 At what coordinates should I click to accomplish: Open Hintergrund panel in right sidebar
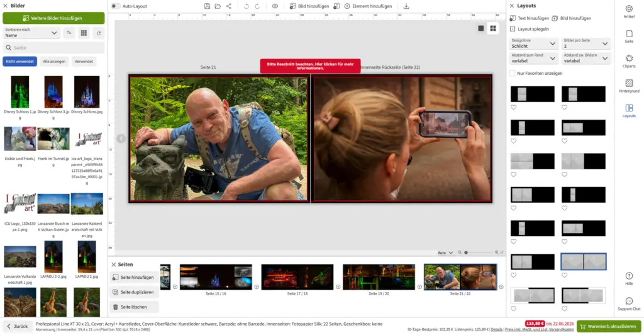tap(629, 86)
